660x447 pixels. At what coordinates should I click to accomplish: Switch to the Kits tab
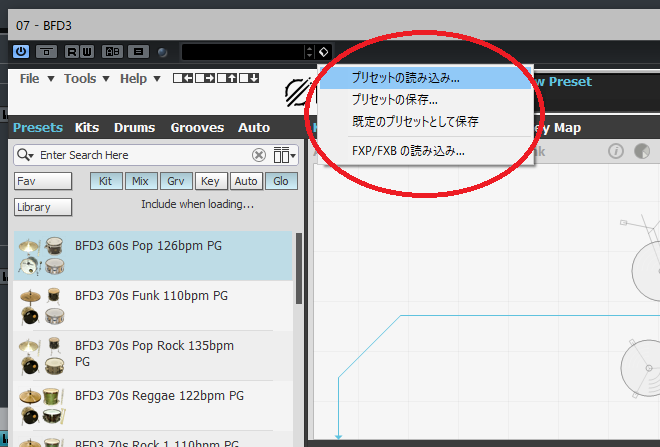coord(87,128)
